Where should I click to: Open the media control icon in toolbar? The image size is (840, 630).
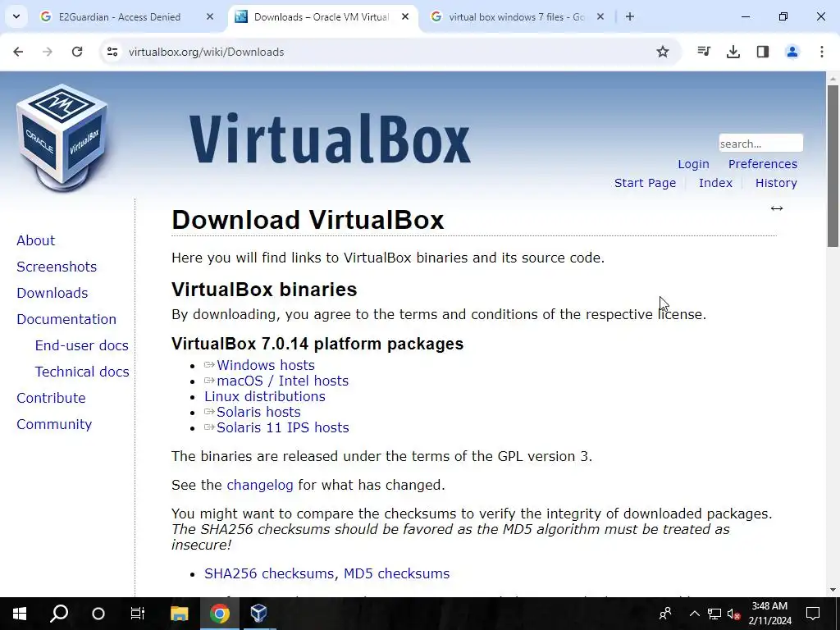click(x=704, y=52)
